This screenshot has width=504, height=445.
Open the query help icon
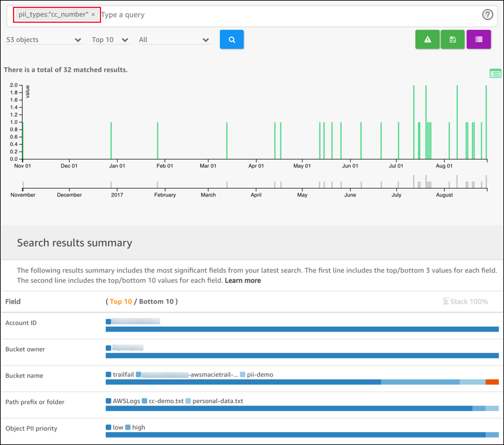click(487, 14)
